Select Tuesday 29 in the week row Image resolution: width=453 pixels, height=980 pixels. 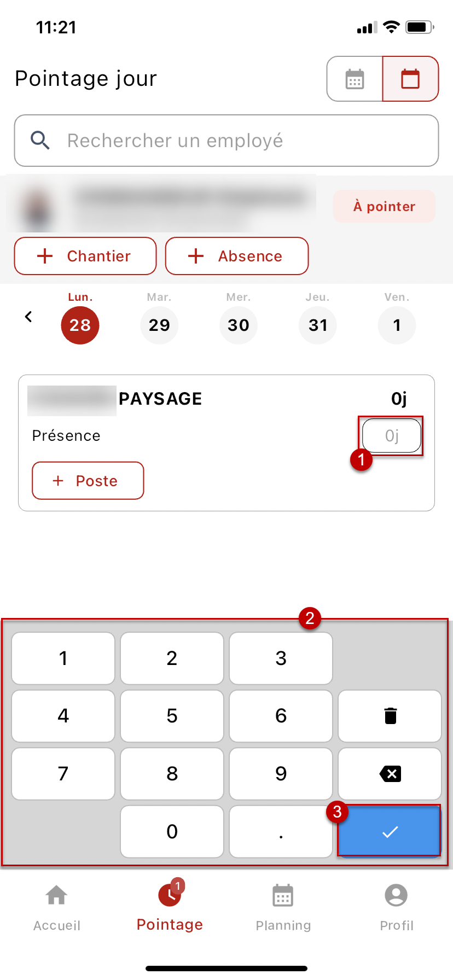coord(159,325)
